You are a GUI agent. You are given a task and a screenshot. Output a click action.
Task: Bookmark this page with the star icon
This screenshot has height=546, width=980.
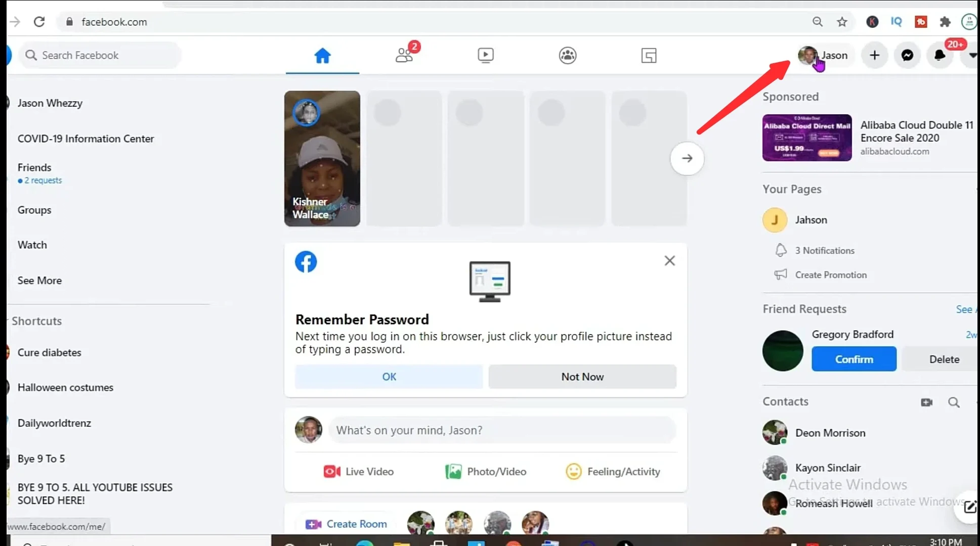coord(842,22)
